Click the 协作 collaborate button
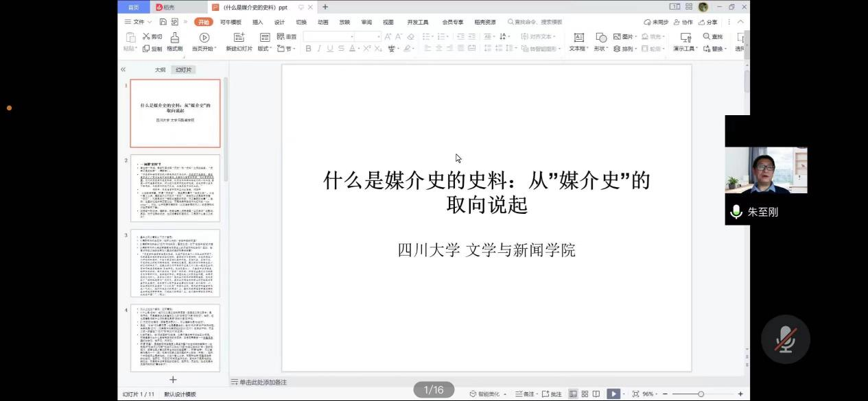868x401 pixels. coord(683,22)
